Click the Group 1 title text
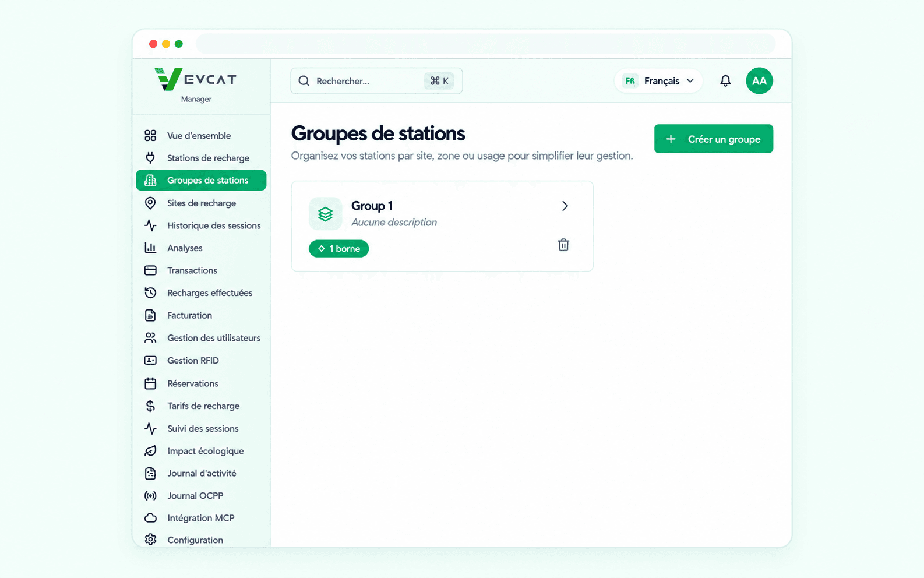This screenshot has width=924, height=578. click(x=372, y=206)
